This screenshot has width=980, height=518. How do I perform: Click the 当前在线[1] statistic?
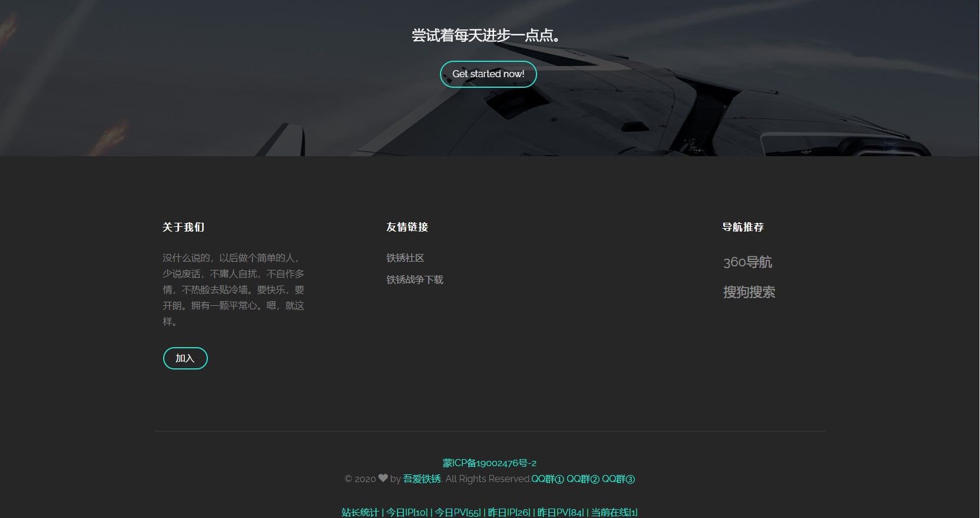[x=614, y=512]
